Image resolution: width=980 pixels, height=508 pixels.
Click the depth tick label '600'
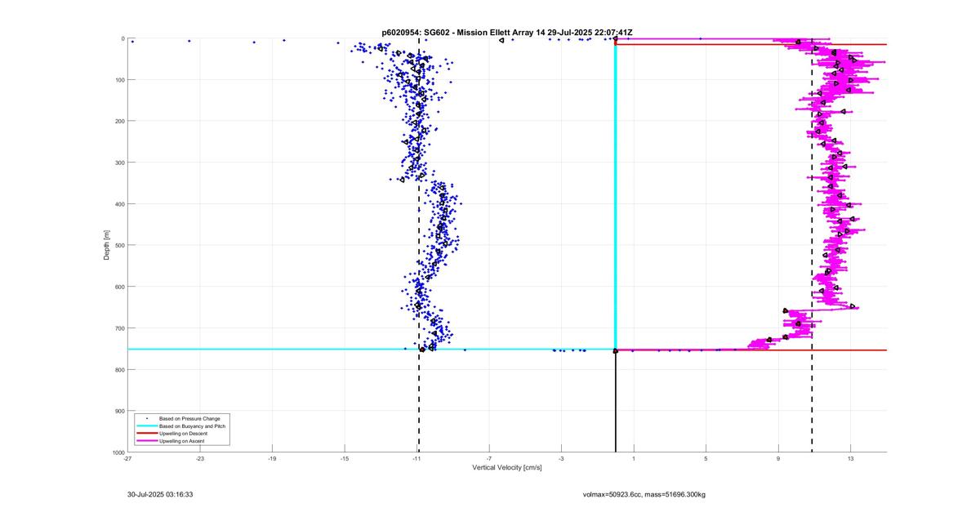point(118,287)
